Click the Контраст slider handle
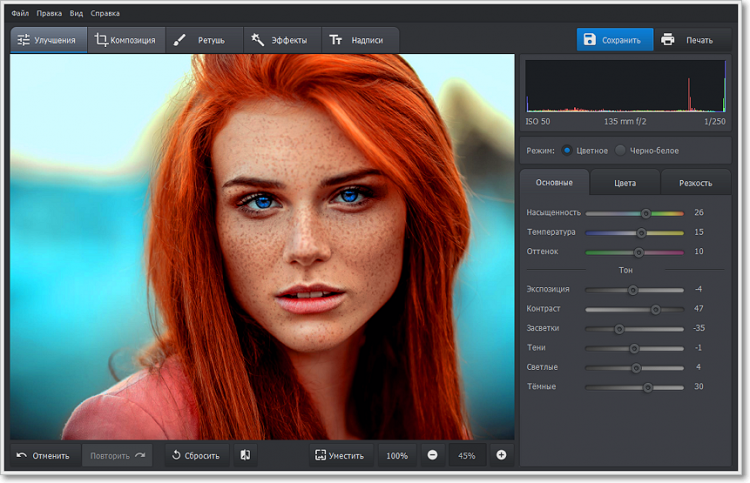Image resolution: width=750 pixels, height=483 pixels. (x=656, y=309)
